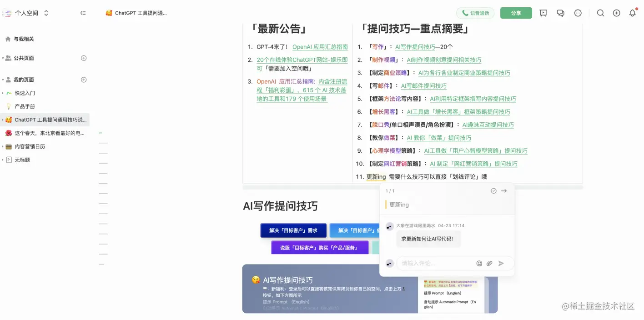Viewport: 644px width, 320px height.
Task: Attach a file with paperclip icon
Action: (489, 263)
